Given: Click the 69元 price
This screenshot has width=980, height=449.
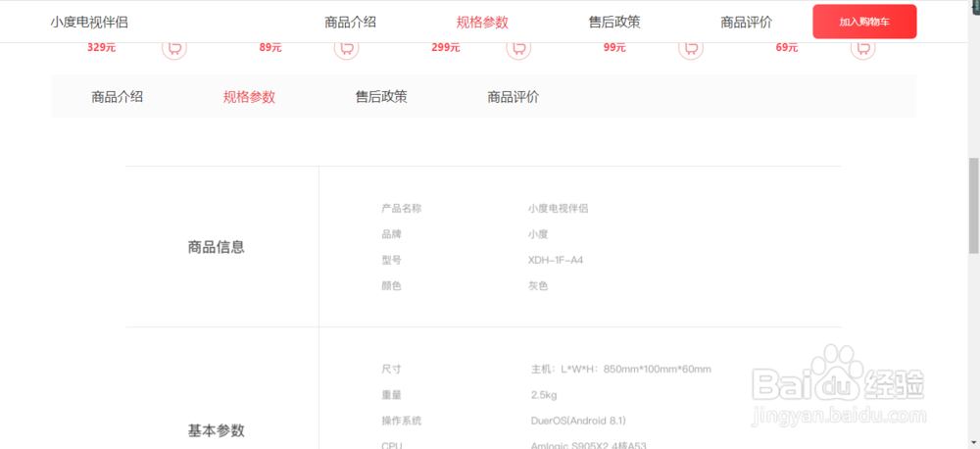Looking at the screenshot, I should click(787, 47).
